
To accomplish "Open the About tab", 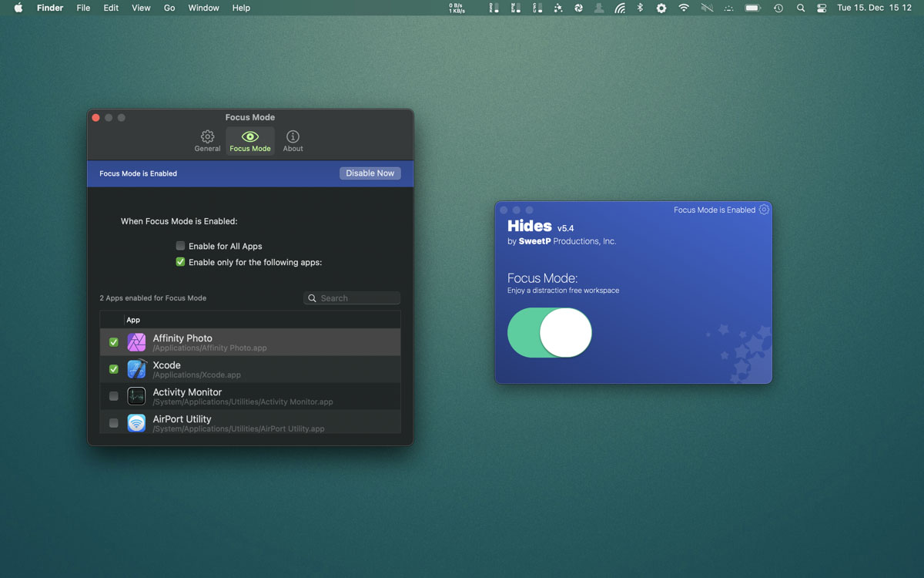I will pos(293,141).
